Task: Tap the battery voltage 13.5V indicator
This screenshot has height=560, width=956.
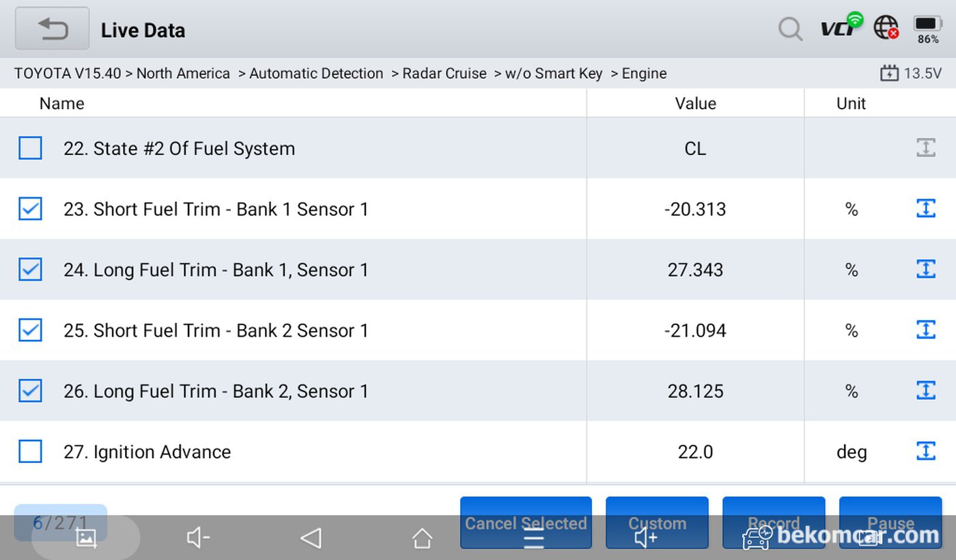Action: click(x=911, y=73)
